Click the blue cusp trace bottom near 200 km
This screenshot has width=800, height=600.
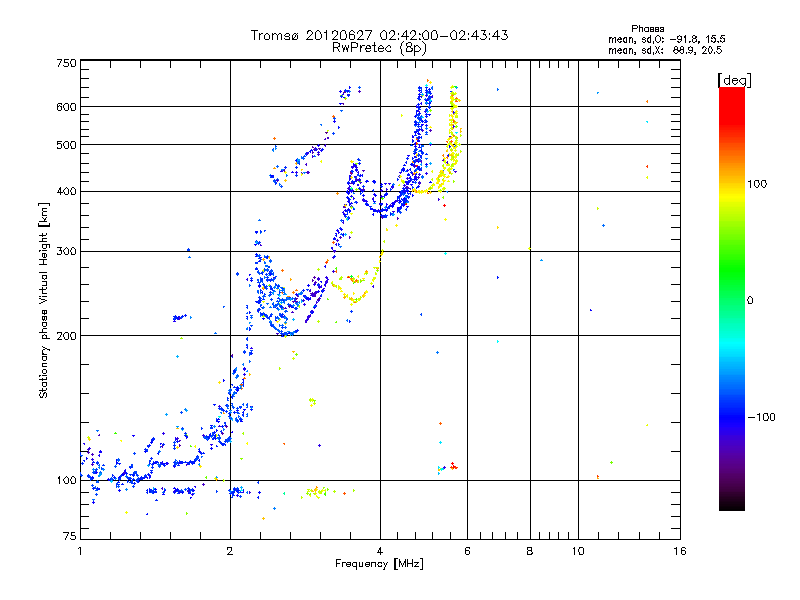point(286,333)
